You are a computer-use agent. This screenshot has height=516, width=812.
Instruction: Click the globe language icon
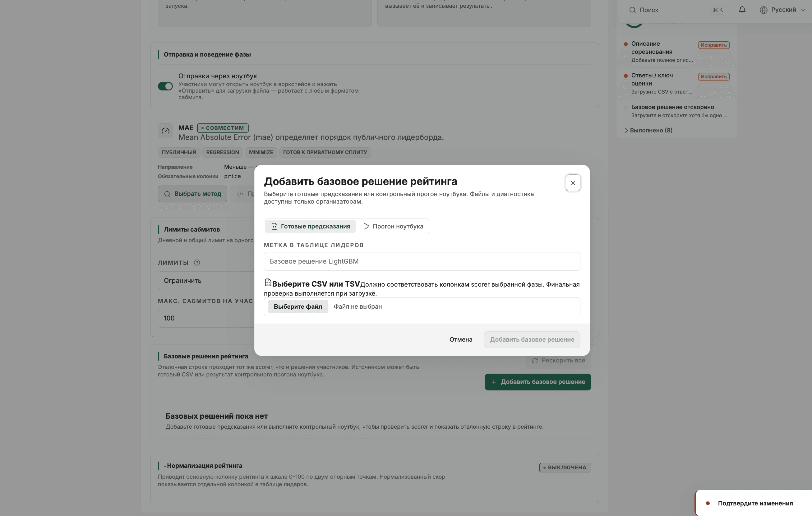(x=763, y=10)
